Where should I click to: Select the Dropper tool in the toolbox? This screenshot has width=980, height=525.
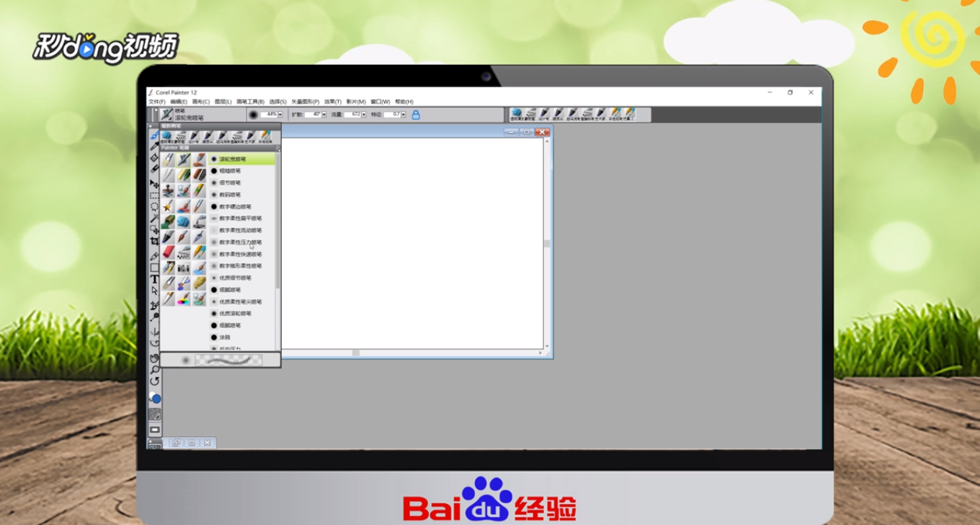coord(154,146)
